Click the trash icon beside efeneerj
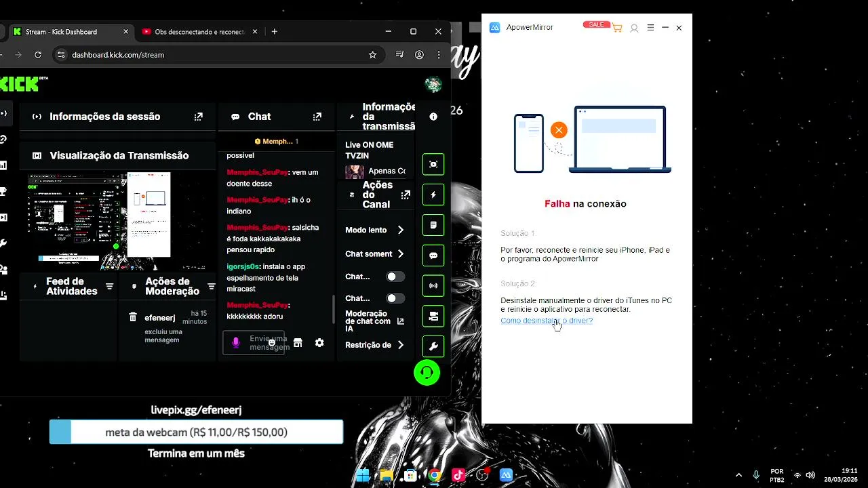 133,317
